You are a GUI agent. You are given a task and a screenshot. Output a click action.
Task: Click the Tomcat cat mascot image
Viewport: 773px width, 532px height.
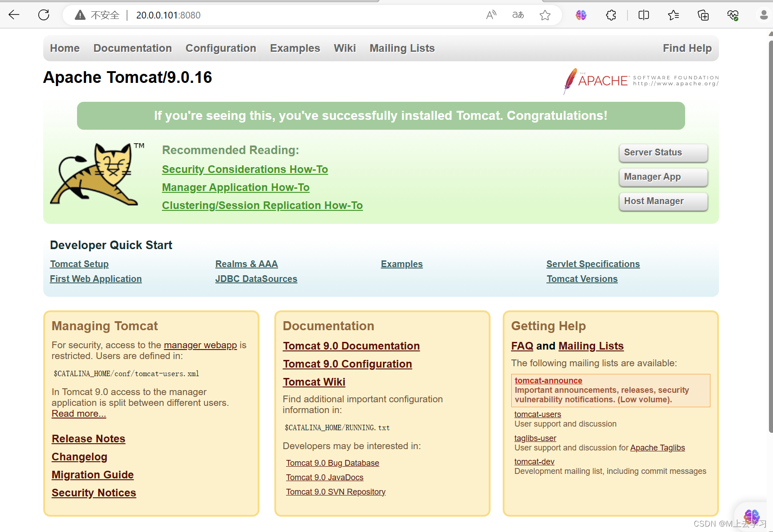pos(97,174)
